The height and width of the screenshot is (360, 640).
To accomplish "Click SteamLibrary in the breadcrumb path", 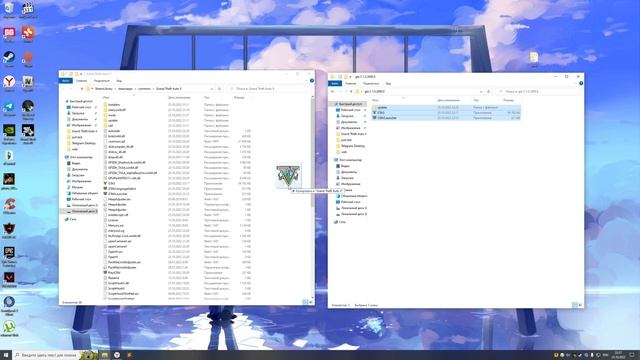I will 104,89.
